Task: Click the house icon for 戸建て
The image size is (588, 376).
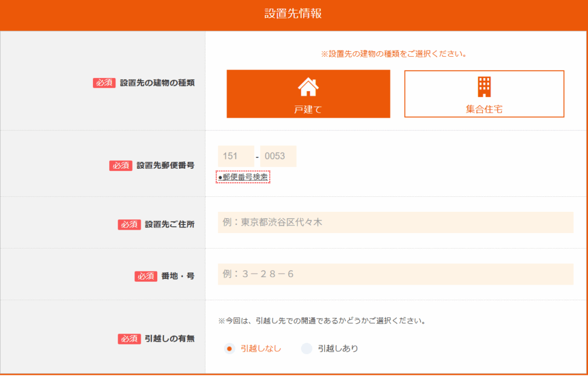Action: (x=308, y=87)
